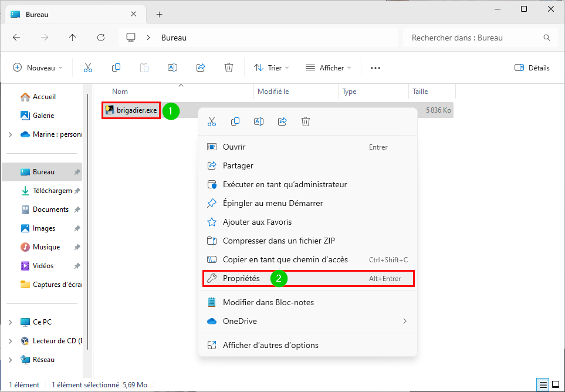Open the Nouveau dropdown
This screenshot has height=392, width=565.
point(38,67)
